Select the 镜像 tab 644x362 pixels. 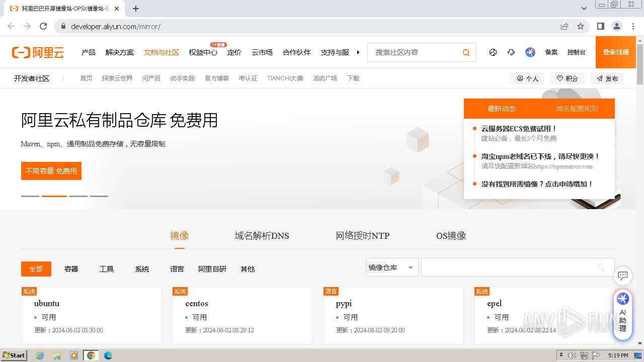click(x=180, y=236)
